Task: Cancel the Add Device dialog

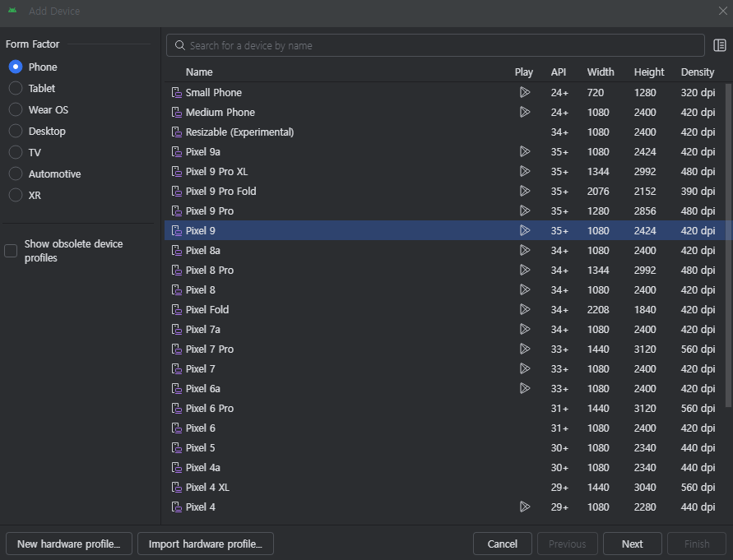Action: (502, 544)
